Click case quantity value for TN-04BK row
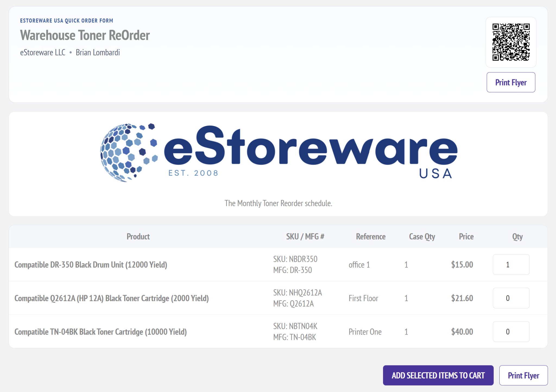 coord(406,332)
